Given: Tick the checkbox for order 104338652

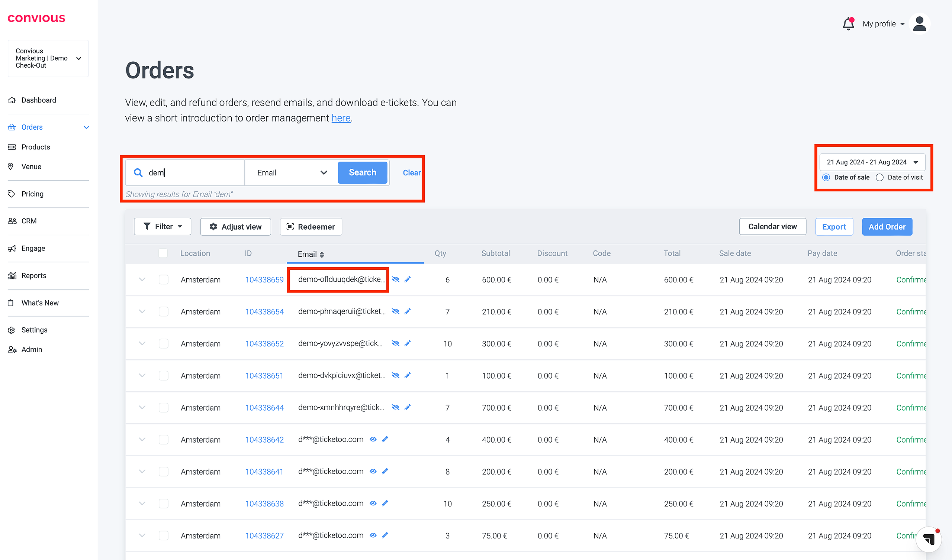Looking at the screenshot, I should pyautogui.click(x=164, y=344).
